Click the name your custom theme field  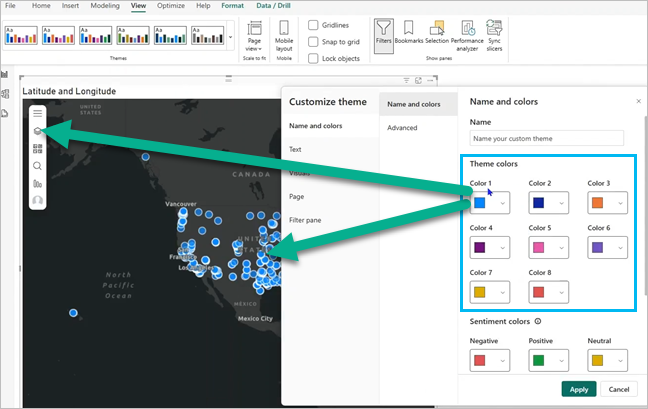(546, 139)
